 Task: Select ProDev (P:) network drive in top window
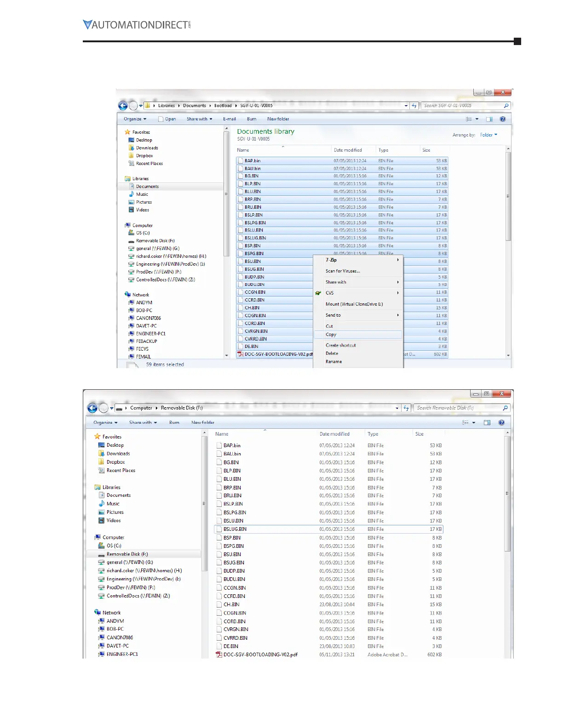[155, 272]
